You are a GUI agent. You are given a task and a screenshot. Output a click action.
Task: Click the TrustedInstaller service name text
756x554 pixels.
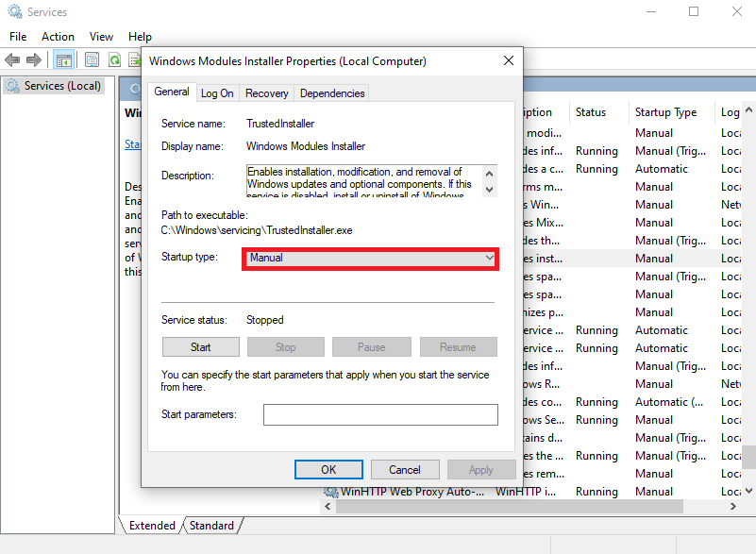pyautogui.click(x=280, y=124)
